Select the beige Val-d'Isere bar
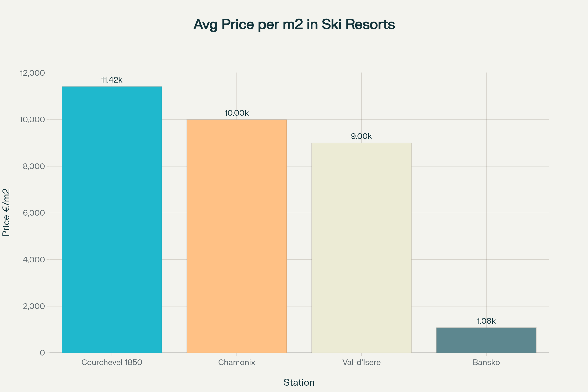This screenshot has height=392, width=588. [361, 248]
